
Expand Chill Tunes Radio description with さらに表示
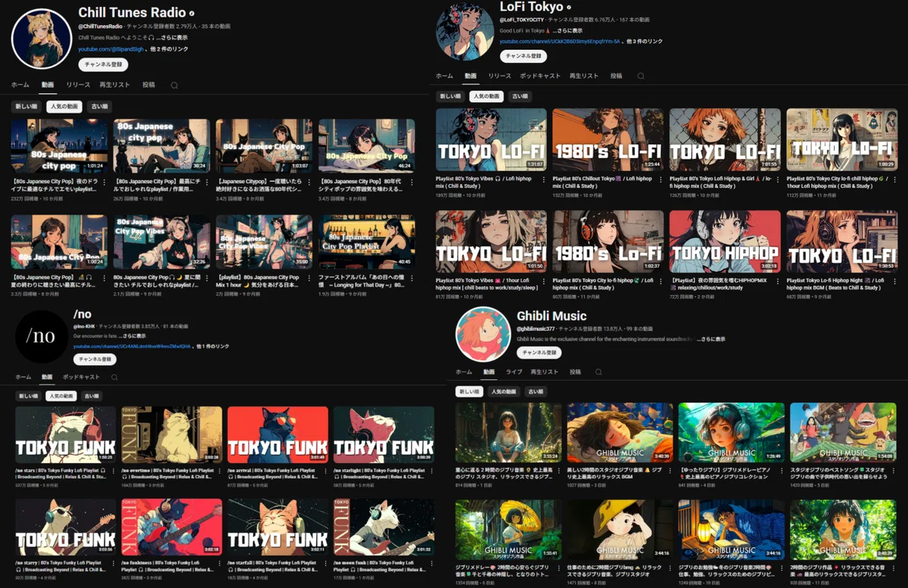point(171,37)
